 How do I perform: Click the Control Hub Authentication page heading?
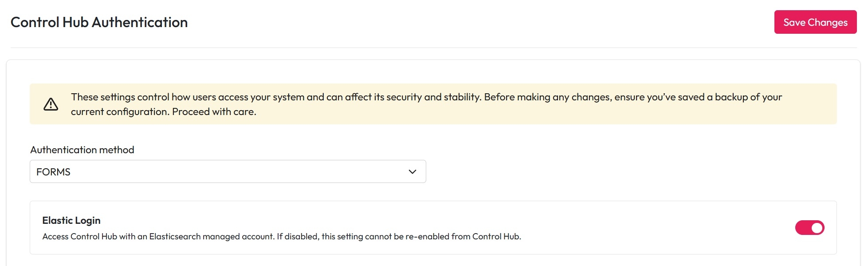[x=99, y=22]
